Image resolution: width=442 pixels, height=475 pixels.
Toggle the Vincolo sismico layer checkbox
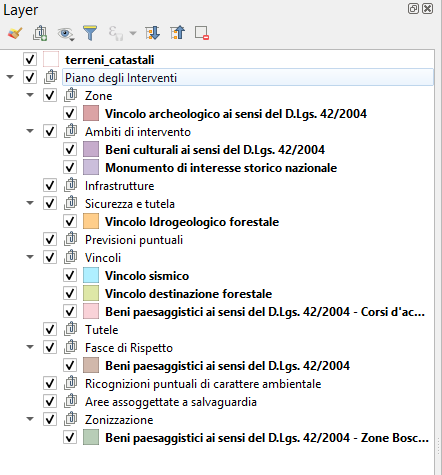tap(70, 275)
